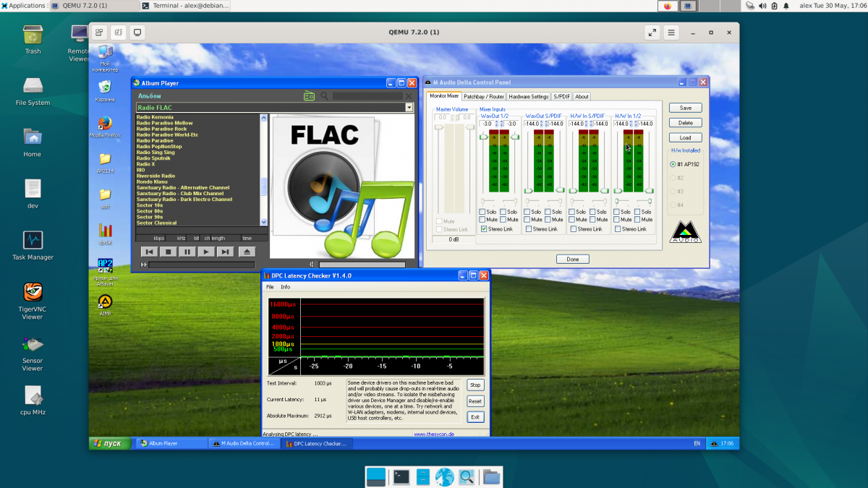868x488 pixels.
Task: Launch terminal from the bottom dock
Action: pos(400,476)
